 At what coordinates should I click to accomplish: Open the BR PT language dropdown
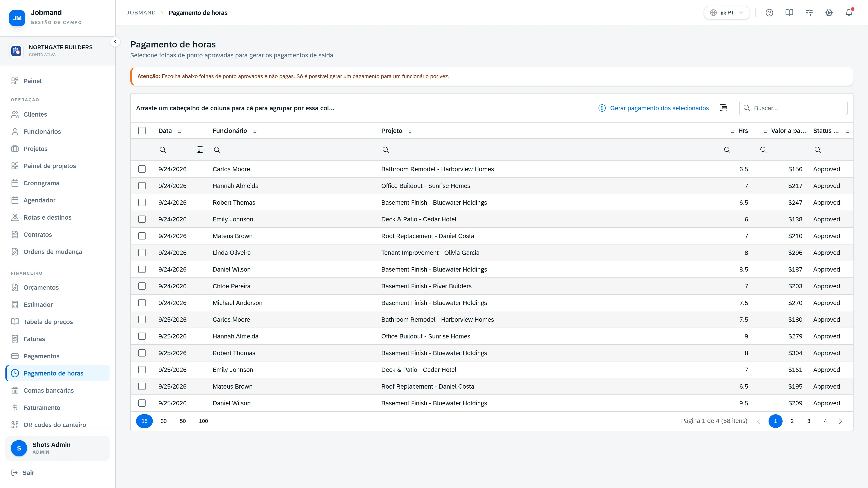pos(726,13)
